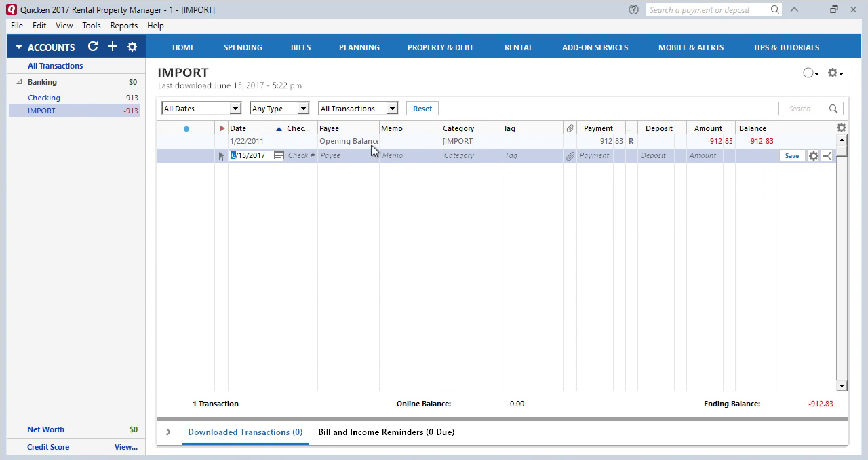
Task: Click the register Search field
Action: [810, 109]
